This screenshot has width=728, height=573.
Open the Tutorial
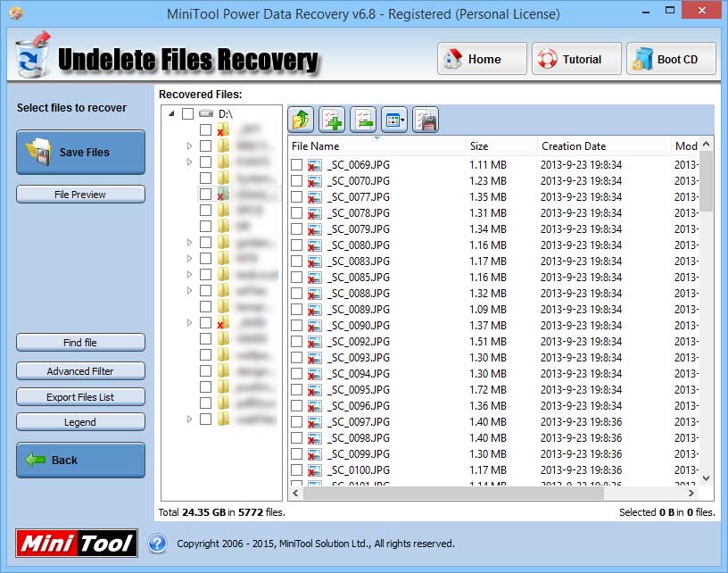pyautogui.click(x=575, y=58)
